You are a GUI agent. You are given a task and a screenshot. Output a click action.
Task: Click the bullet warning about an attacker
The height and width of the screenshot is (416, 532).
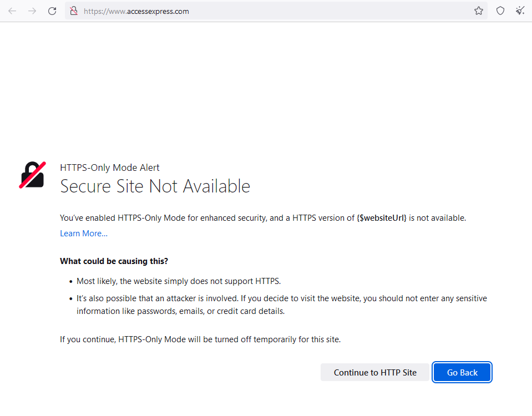click(281, 305)
